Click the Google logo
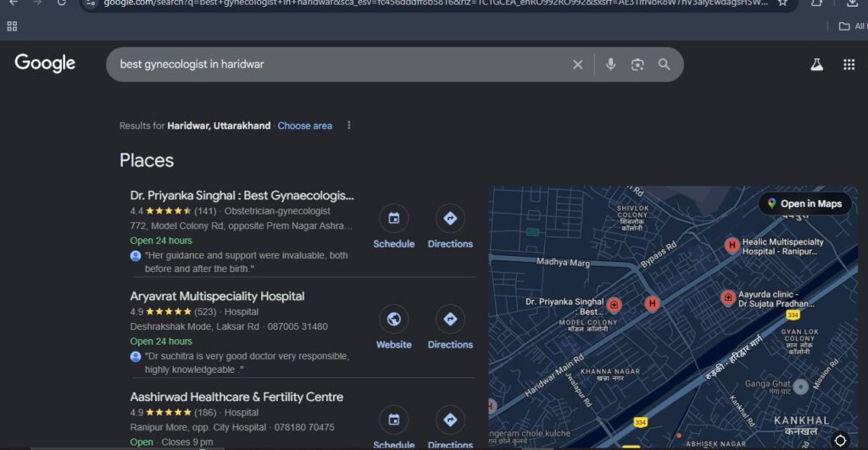The width and height of the screenshot is (868, 450). tap(45, 64)
